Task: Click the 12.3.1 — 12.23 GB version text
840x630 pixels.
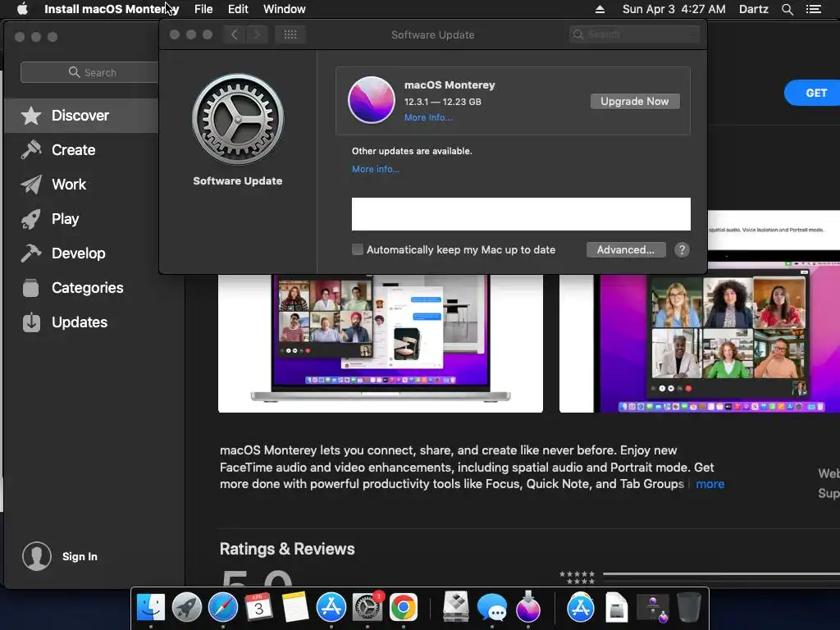Action: [442, 102]
